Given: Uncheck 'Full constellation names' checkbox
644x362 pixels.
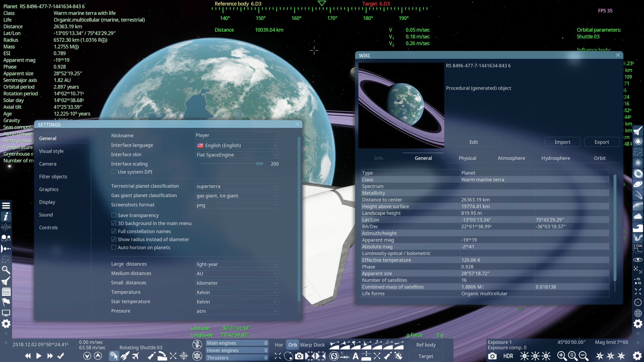Looking at the screenshot, I should [x=114, y=231].
